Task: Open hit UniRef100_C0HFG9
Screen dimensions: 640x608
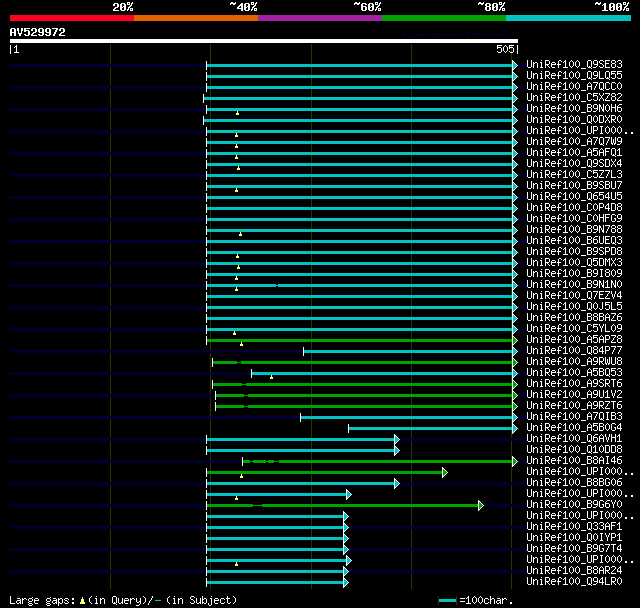Action: pos(574,219)
